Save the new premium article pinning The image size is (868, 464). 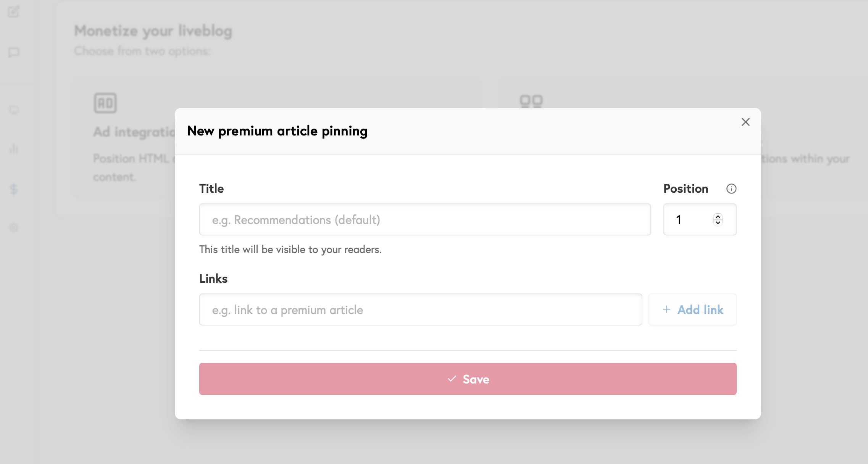point(468,379)
